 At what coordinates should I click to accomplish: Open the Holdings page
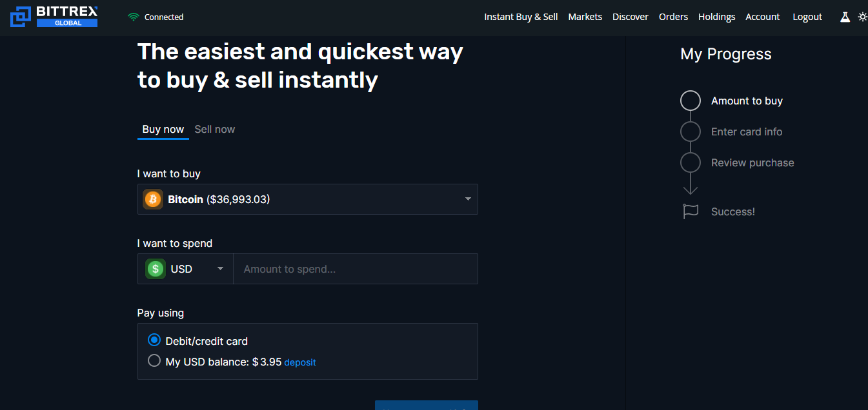[716, 17]
